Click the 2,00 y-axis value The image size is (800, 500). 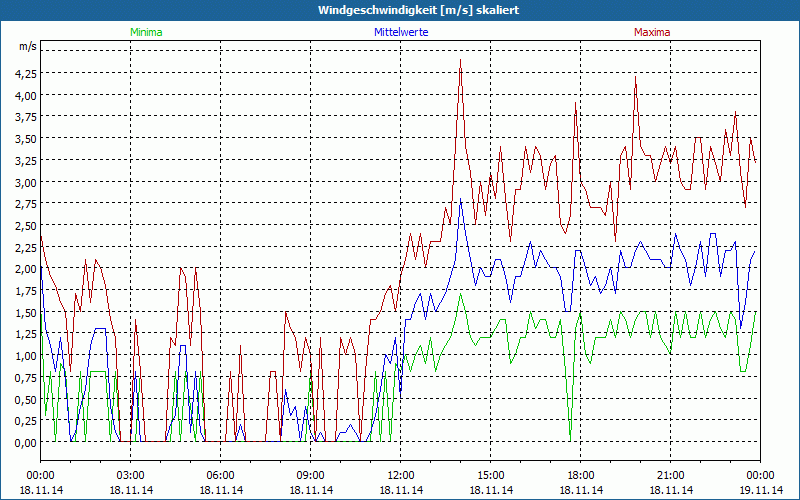(x=26, y=269)
